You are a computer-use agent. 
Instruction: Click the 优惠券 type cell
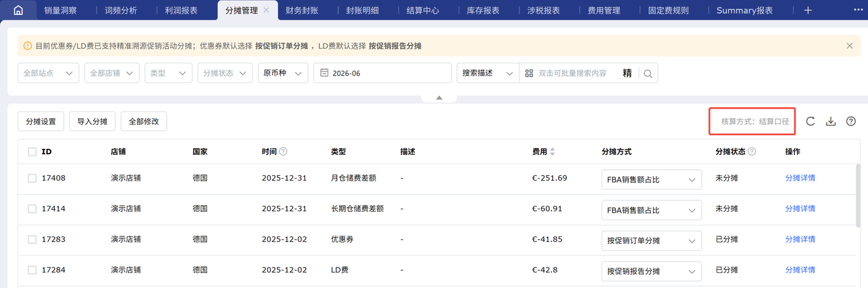click(x=342, y=239)
